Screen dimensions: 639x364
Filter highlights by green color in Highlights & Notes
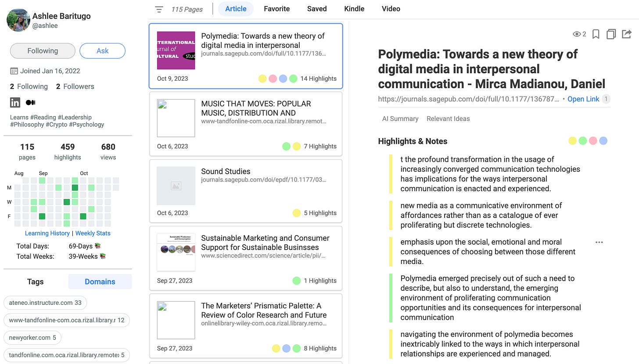583,141
